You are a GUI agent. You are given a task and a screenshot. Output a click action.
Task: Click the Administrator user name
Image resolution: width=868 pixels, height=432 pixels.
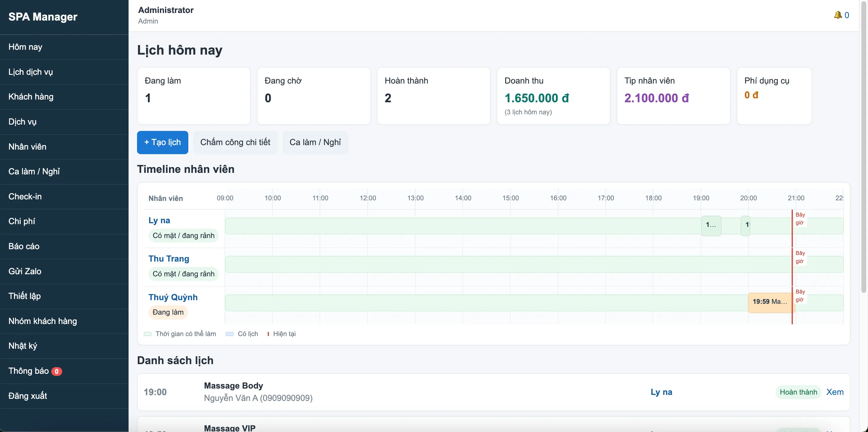[166, 10]
